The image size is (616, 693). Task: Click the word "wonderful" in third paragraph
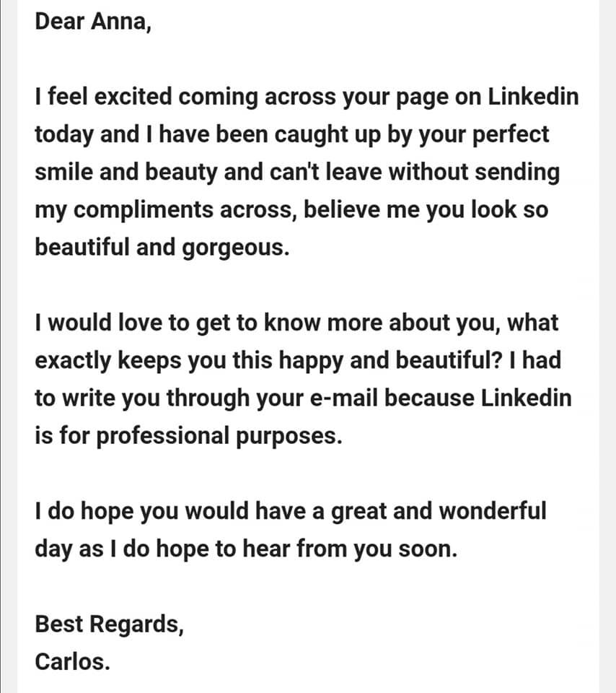[492, 511]
